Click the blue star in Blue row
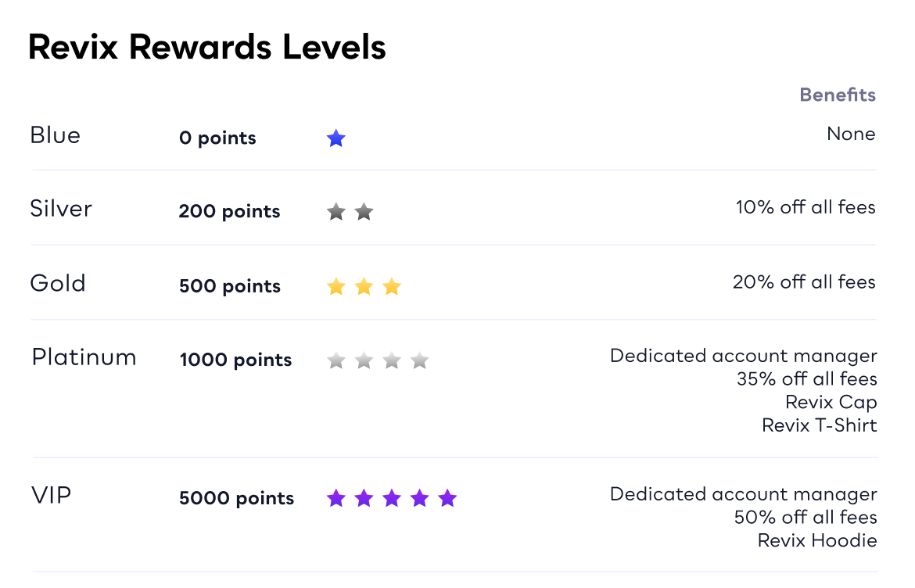915x588 pixels. coord(335,138)
